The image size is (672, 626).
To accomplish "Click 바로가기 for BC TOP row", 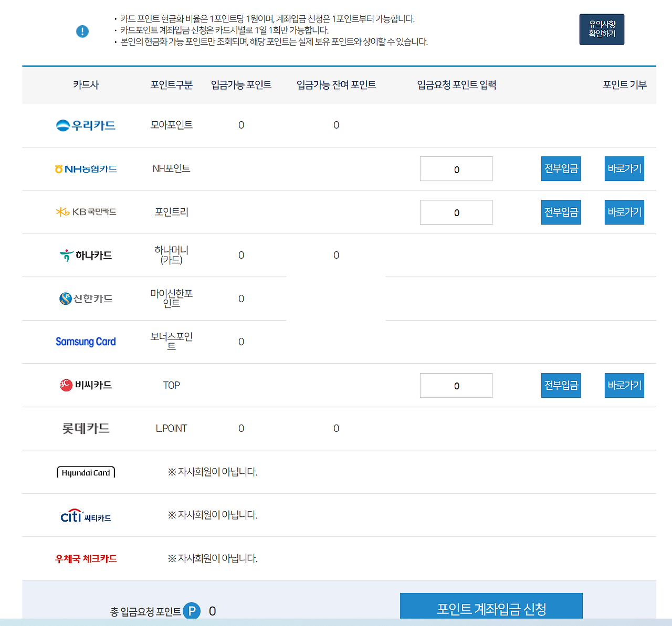I will [624, 385].
